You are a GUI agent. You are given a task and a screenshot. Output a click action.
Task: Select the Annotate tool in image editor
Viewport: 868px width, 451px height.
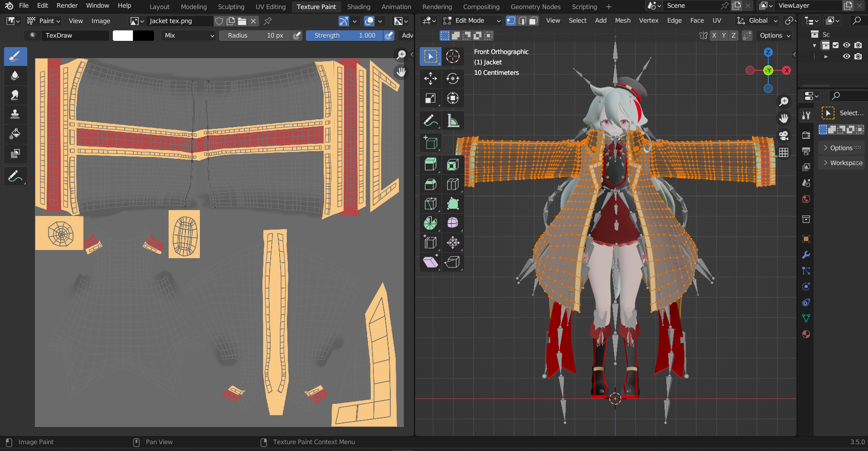click(15, 176)
